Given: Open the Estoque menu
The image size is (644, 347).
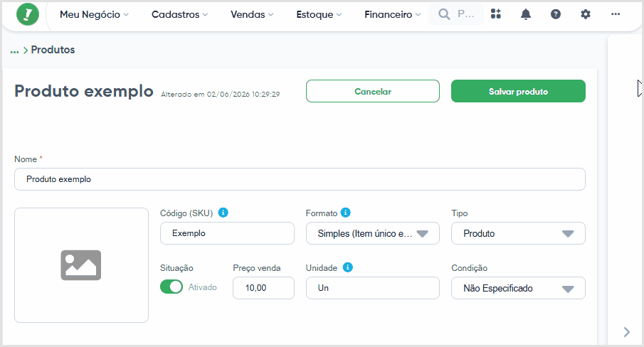Looking at the screenshot, I should click(x=319, y=14).
